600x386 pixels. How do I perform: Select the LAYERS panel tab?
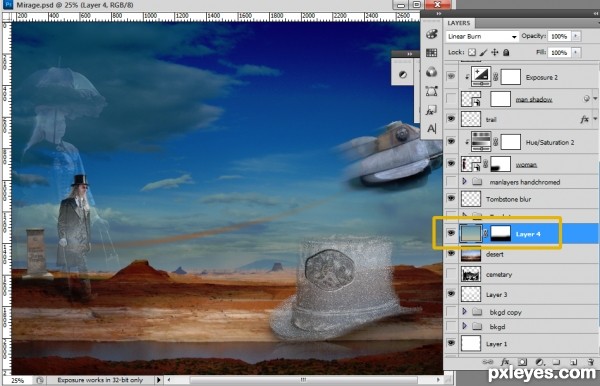(458, 23)
